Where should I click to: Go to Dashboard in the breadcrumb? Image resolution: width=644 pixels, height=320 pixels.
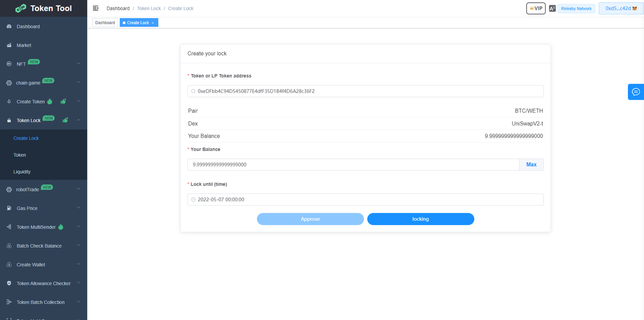click(118, 9)
